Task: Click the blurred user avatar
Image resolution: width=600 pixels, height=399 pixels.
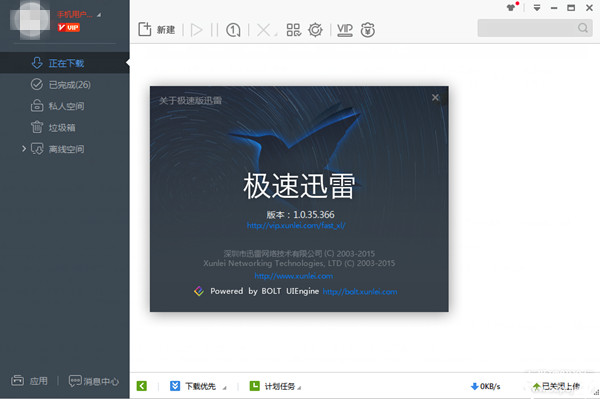Action: pos(30,21)
